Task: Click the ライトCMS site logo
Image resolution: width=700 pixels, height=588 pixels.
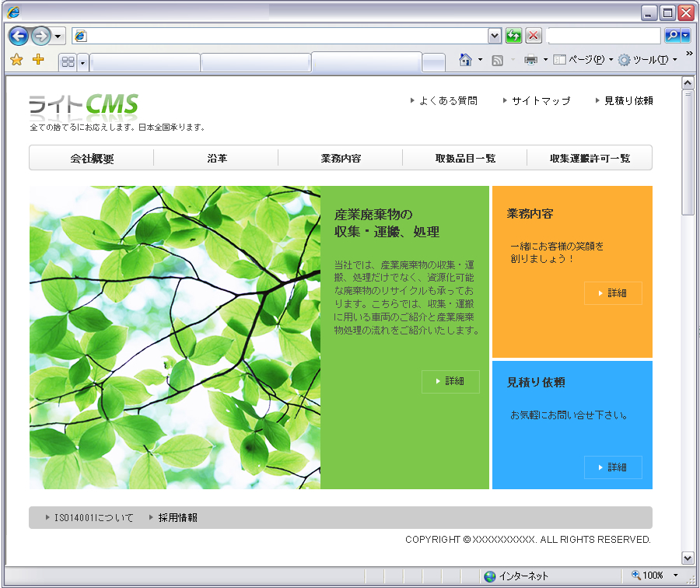Action: click(84, 105)
